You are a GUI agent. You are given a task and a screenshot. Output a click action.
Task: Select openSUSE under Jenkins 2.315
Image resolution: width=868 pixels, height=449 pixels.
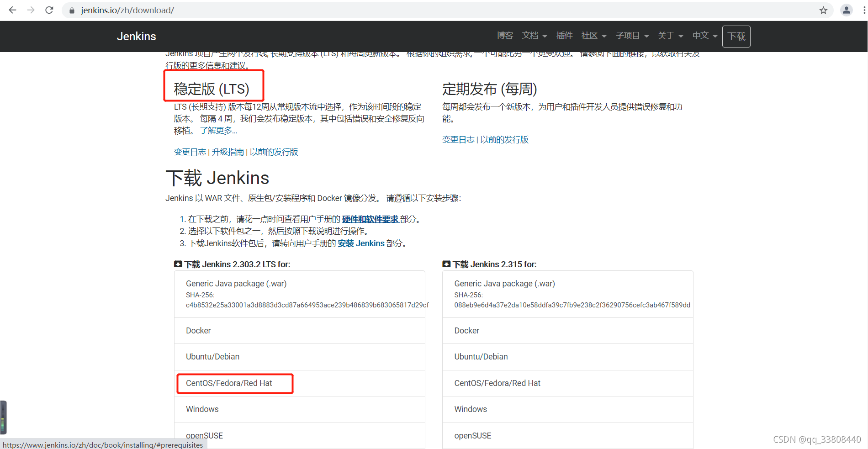(568, 436)
